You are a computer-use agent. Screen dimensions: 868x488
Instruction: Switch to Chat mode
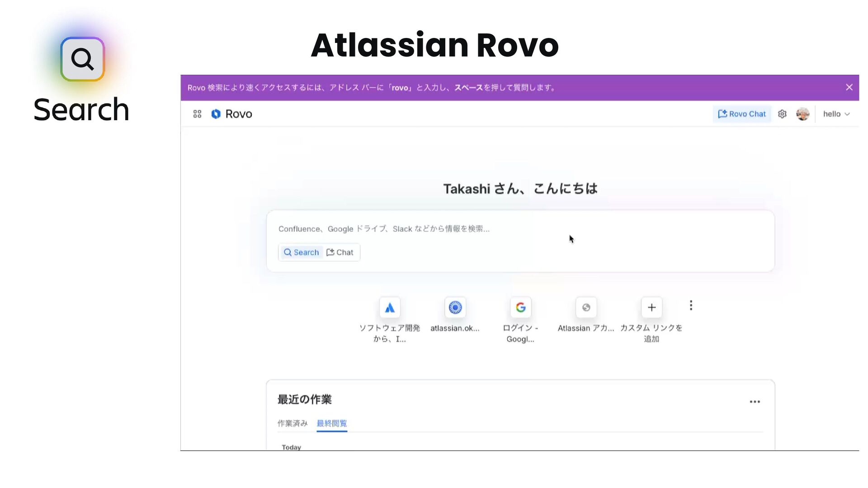click(340, 252)
